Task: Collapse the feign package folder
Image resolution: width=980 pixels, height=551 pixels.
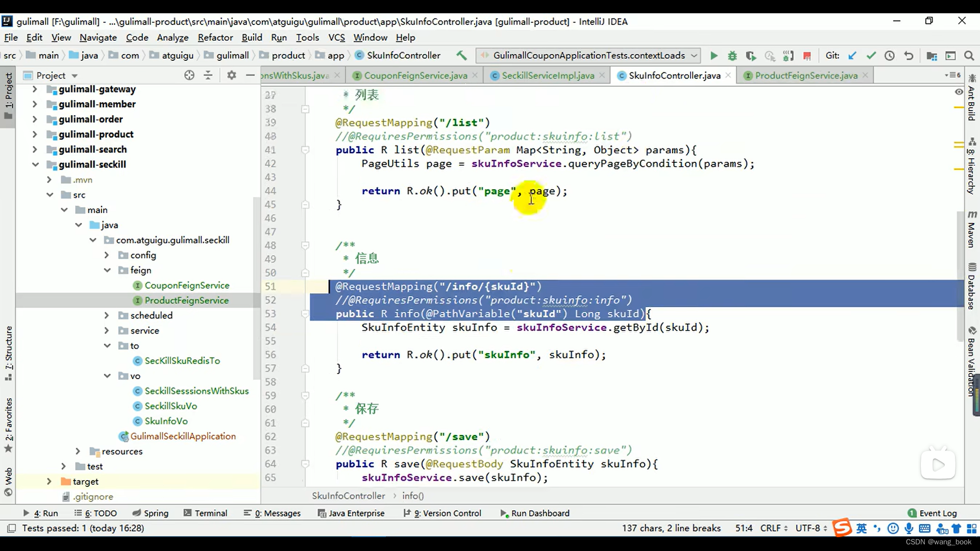Action: (107, 270)
